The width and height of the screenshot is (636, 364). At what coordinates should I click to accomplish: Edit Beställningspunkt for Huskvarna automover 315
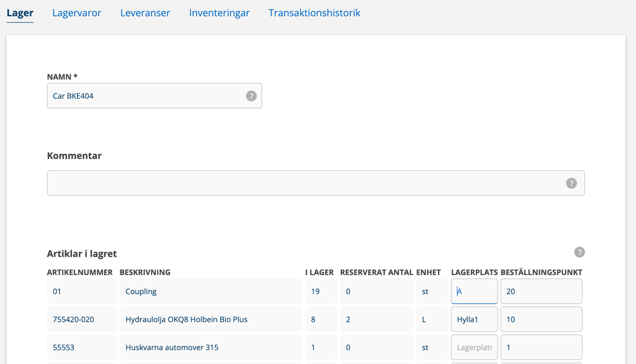(541, 347)
